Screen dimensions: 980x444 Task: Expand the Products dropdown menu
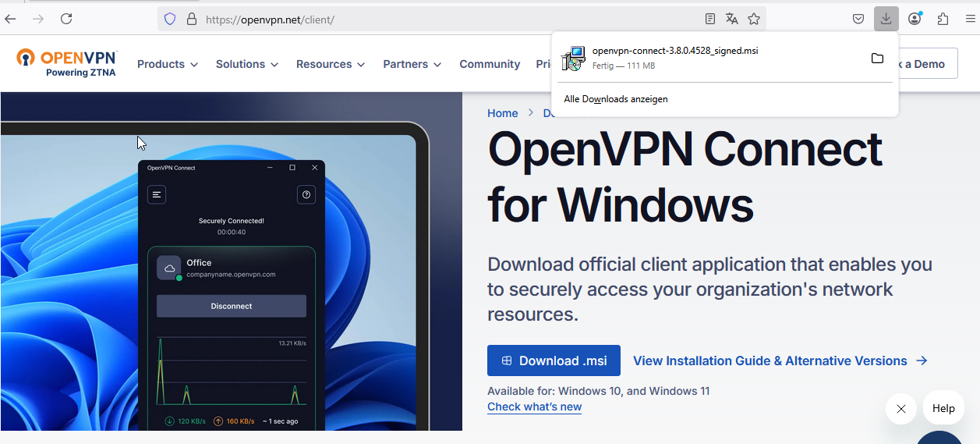point(168,64)
